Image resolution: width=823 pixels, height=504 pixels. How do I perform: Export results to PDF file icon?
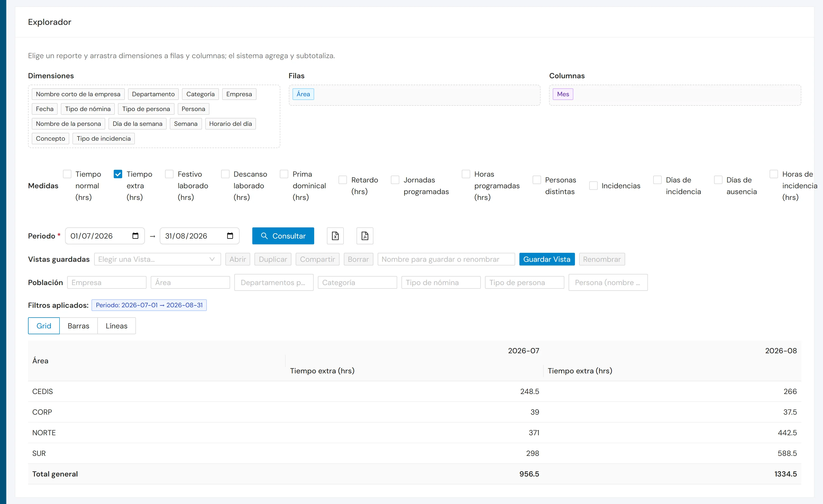pos(365,236)
